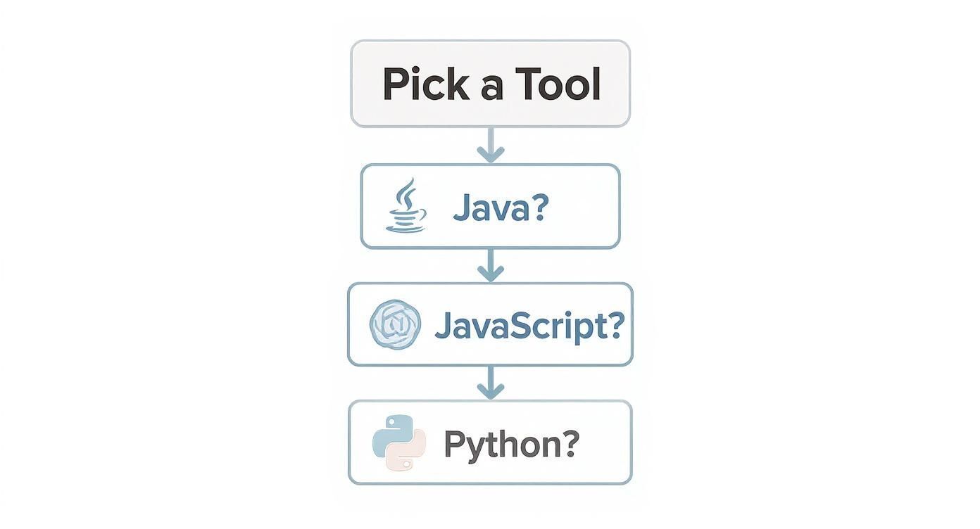Click the swirl icon beside JavaScript
Screen dimensions: 980x529
point(395,325)
